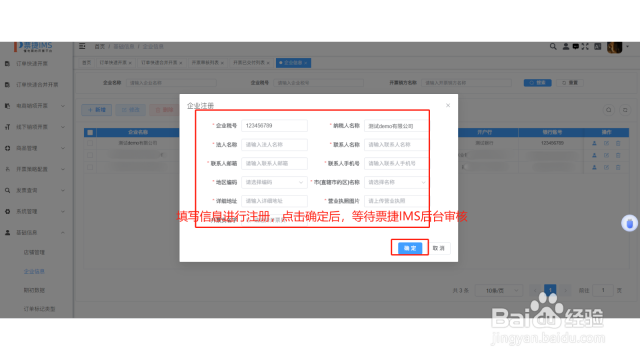The height and width of the screenshot is (360, 640).
Task: Open the message bubble icon in top bar
Action: 576,47
